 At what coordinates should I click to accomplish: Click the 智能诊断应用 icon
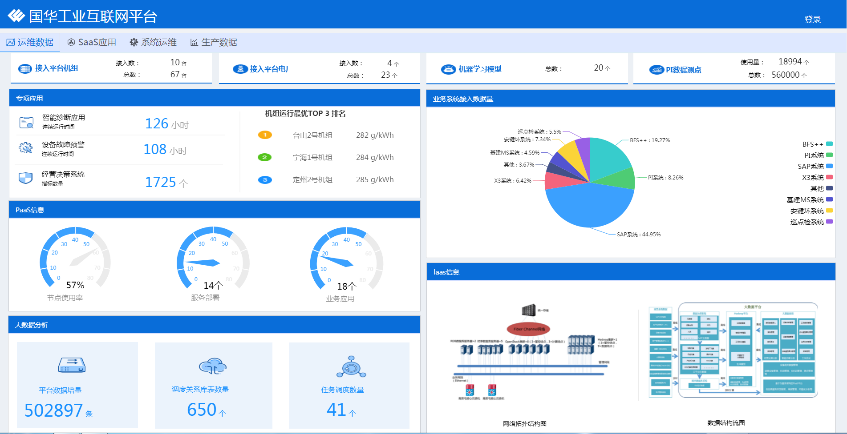click(x=27, y=122)
